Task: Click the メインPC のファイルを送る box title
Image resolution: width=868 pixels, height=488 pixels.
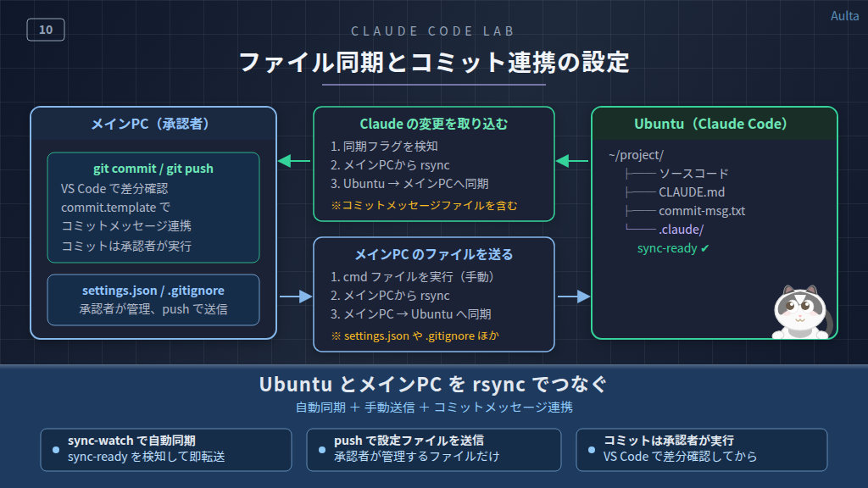Action: point(433,254)
